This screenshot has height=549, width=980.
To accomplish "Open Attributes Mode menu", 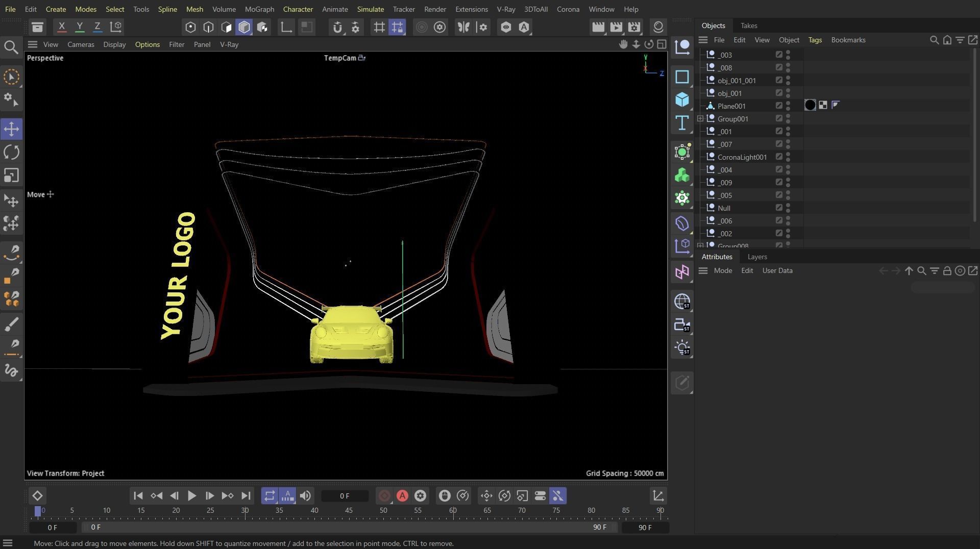I will point(723,270).
